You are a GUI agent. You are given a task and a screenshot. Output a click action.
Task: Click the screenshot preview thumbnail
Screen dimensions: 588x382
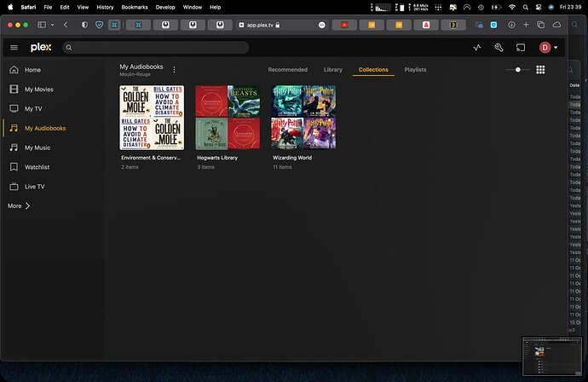point(552,356)
